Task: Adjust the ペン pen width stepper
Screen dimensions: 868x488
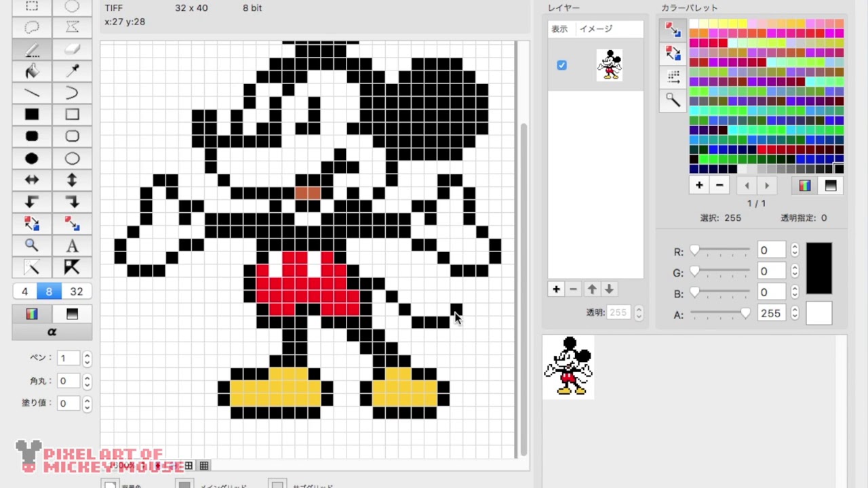Action: (x=87, y=359)
